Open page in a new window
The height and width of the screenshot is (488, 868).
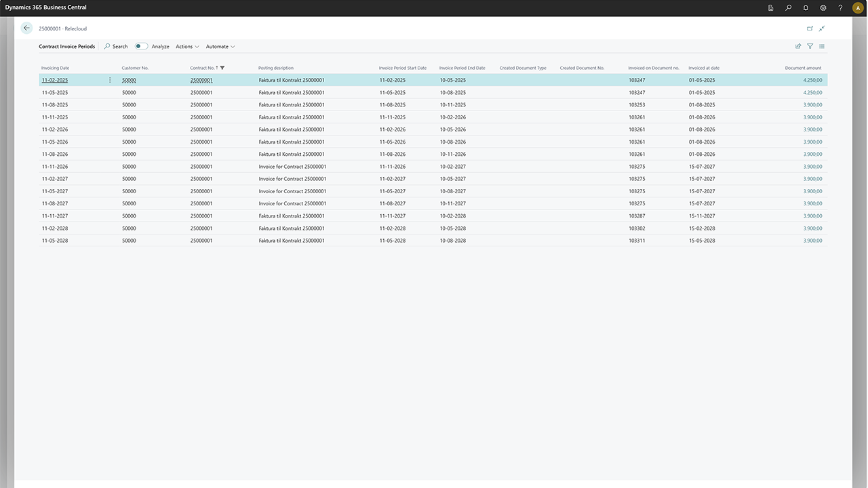[x=810, y=28]
